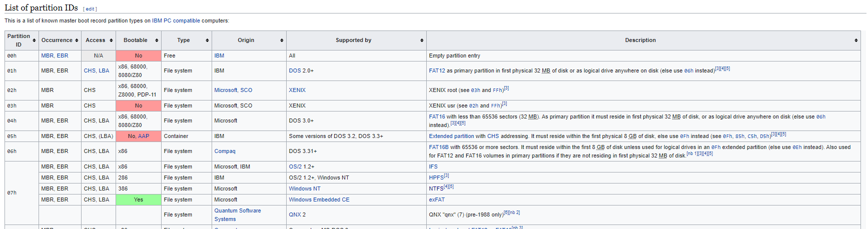Open 06h link in FAT12 description
Screen dimensions: 868x229
[689, 71]
